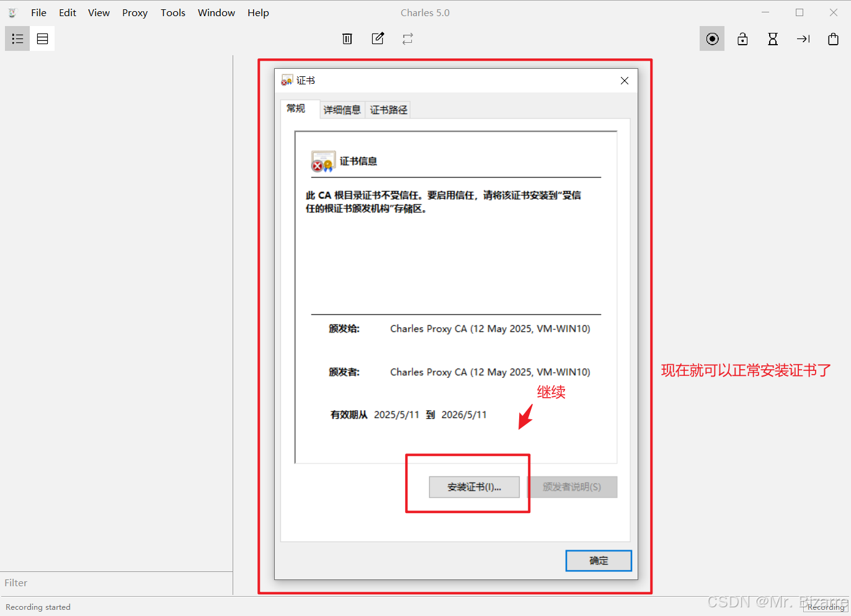851x616 pixels.
Task: Click the clipboard icon in toolbar
Action: [x=833, y=38]
